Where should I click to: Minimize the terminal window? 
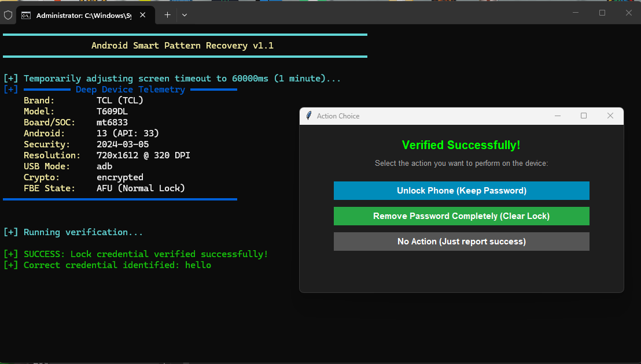pyautogui.click(x=576, y=13)
